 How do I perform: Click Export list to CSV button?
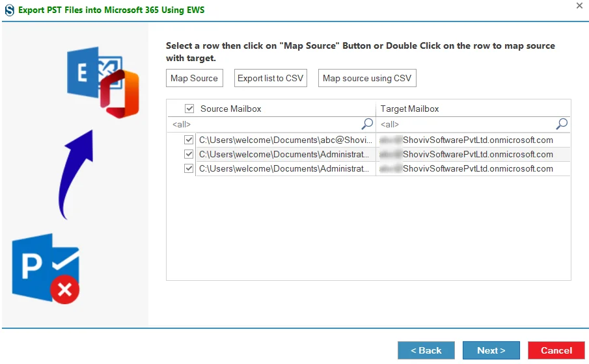pyautogui.click(x=271, y=78)
